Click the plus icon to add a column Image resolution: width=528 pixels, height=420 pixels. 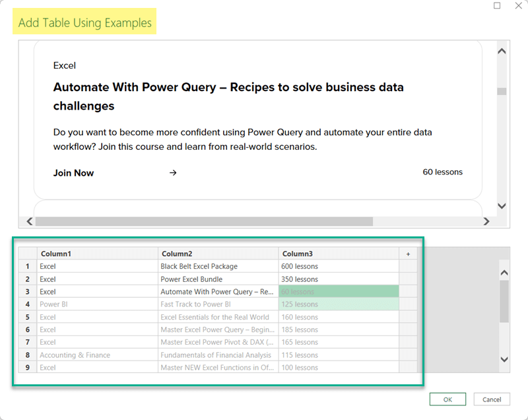tap(408, 254)
